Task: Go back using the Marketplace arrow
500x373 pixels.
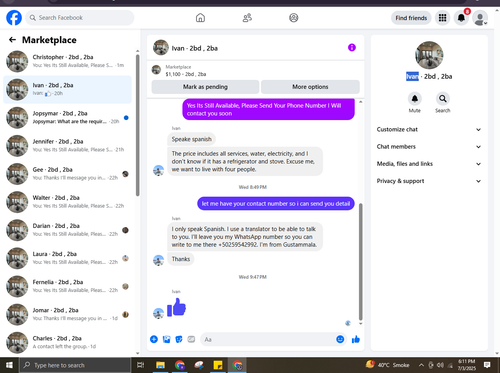Action: (x=12, y=40)
